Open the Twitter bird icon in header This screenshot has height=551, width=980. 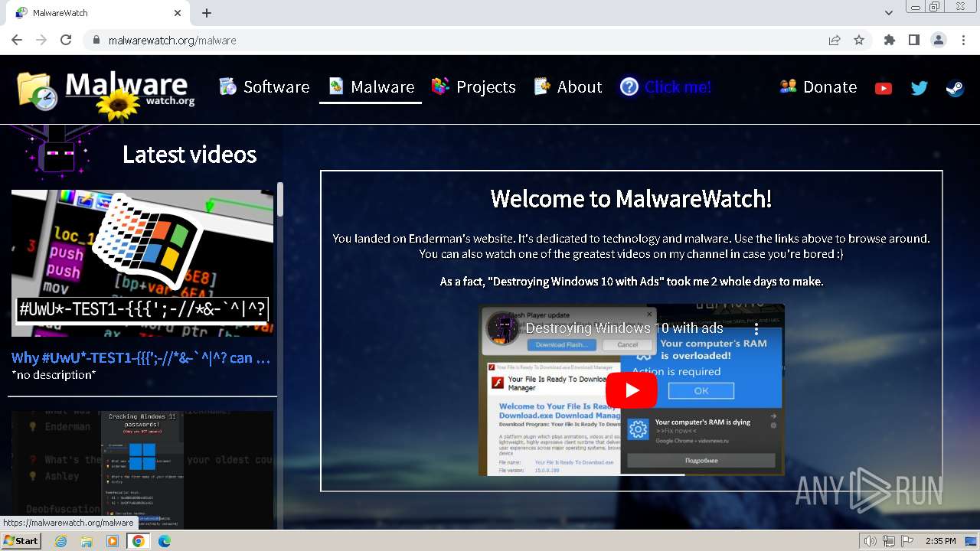coord(919,88)
